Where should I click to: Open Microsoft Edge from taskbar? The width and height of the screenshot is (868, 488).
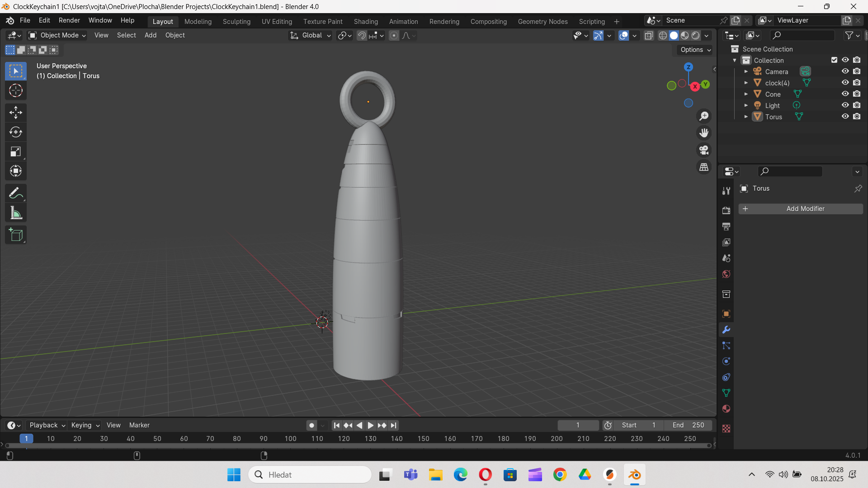[x=460, y=475]
